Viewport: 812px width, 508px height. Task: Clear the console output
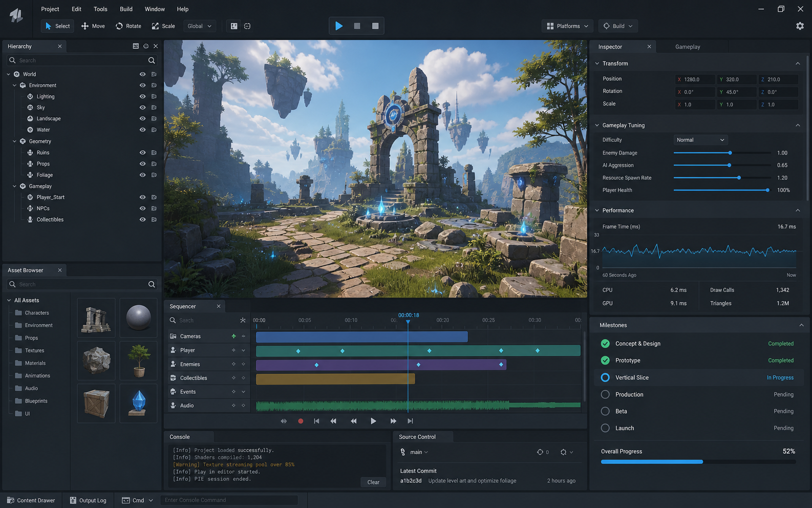pyautogui.click(x=373, y=482)
